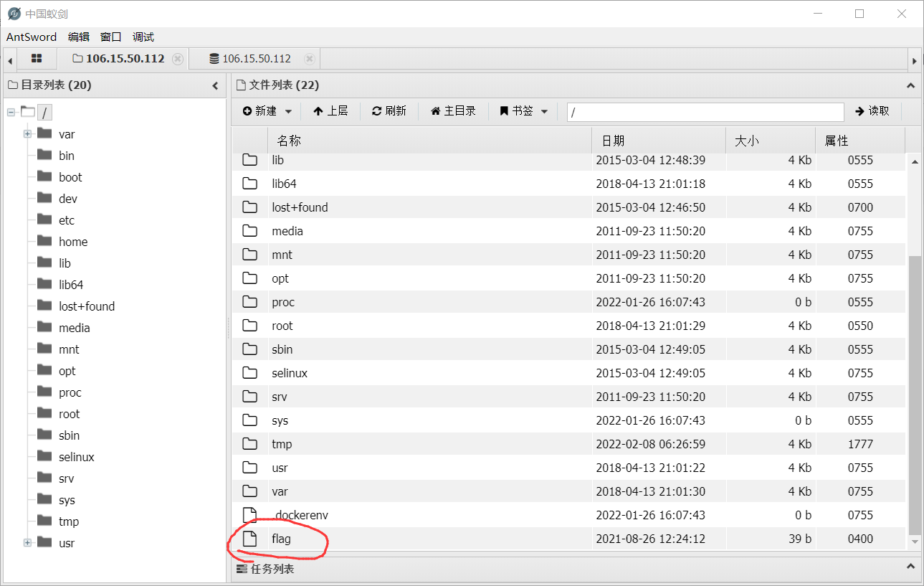Open the 主目录 home directory icon
Image resolution: width=924 pixels, height=586 pixels.
[437, 110]
